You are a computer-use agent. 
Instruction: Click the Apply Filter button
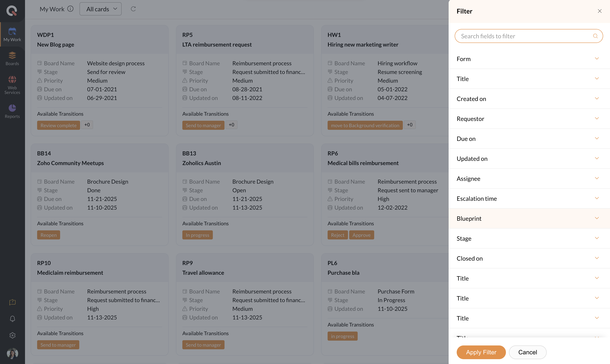click(481, 352)
